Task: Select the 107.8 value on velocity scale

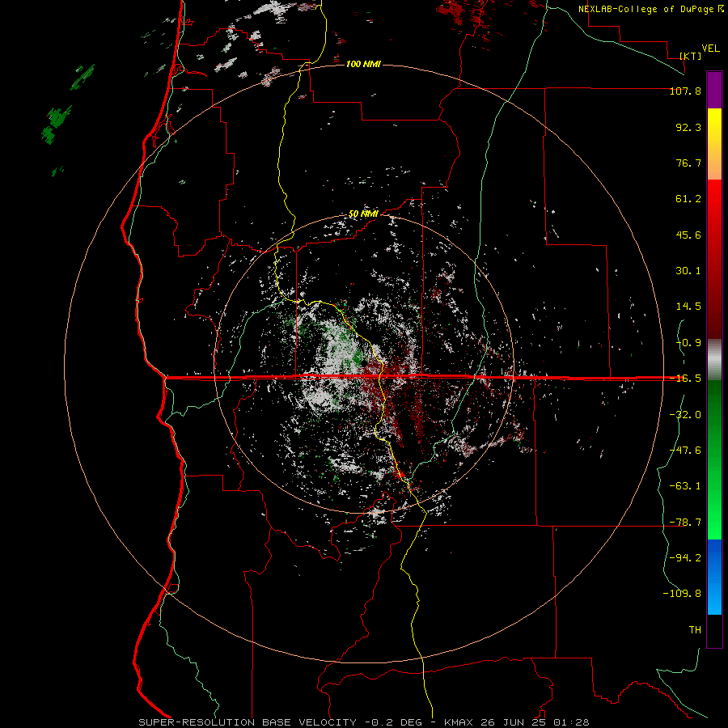Action: 685,91
